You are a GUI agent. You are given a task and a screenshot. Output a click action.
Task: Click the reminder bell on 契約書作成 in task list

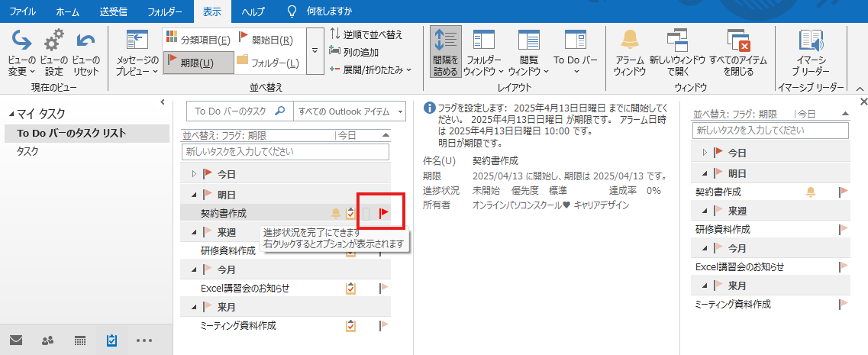(336, 212)
